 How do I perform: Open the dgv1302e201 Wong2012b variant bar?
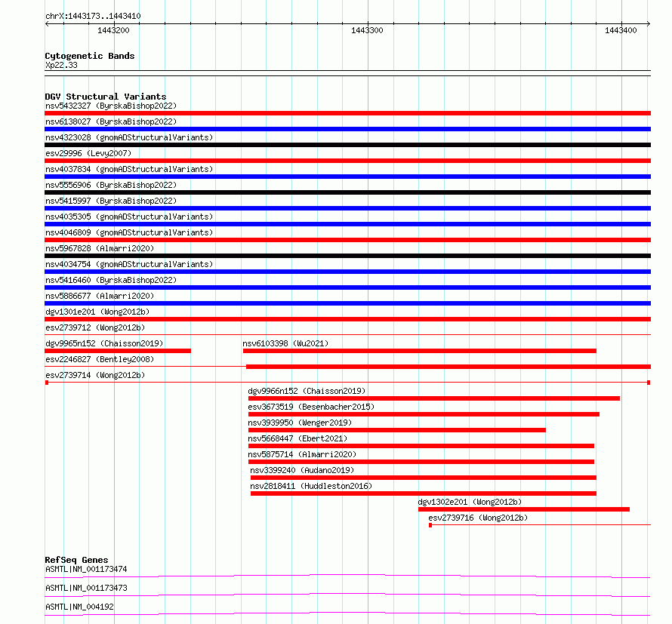524,509
